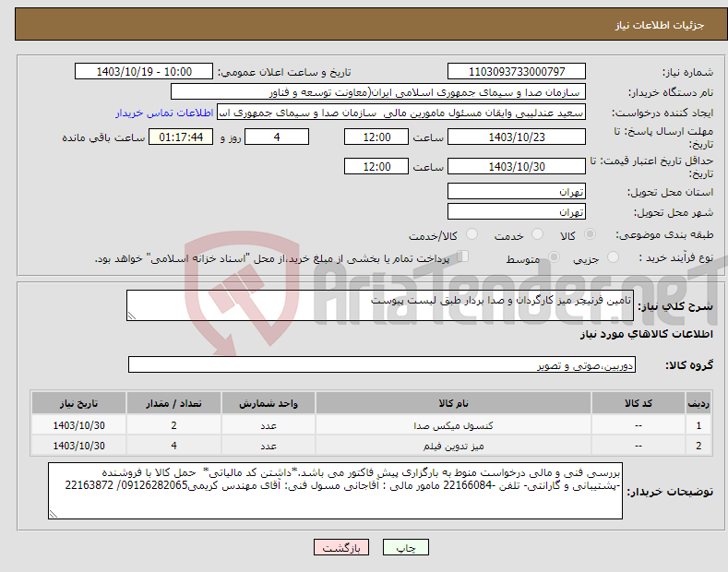Click the کنسول میکس صدا item cell
This screenshot has height=572, width=728.
[453, 425]
